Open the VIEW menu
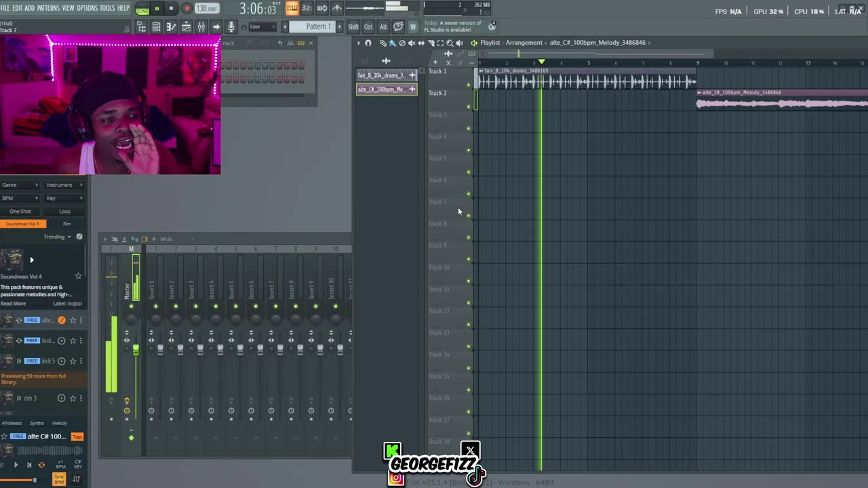Image resolution: width=868 pixels, height=488 pixels. click(x=68, y=8)
